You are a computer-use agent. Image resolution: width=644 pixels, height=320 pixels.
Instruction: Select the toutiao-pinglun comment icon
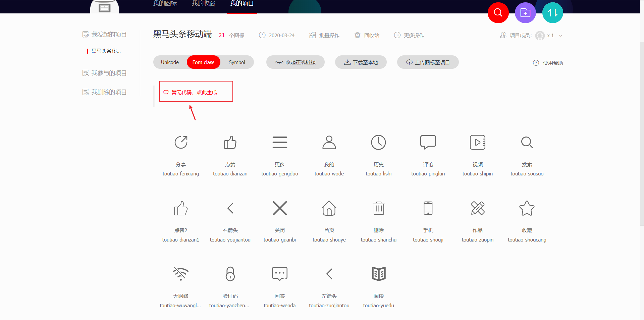coord(428,142)
